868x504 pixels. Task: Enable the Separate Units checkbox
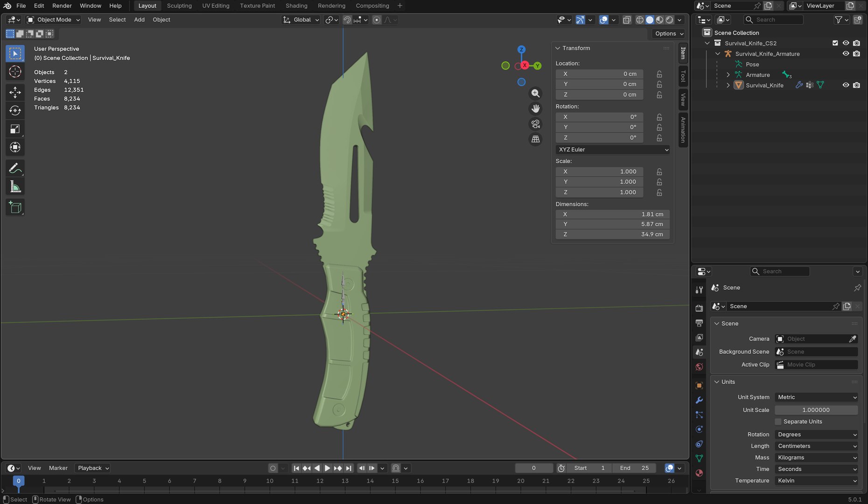click(778, 421)
